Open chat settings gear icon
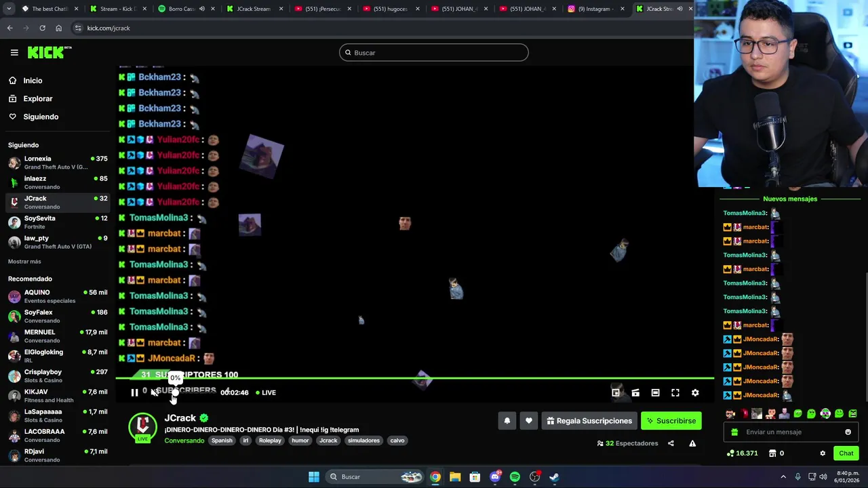Image resolution: width=868 pixels, height=488 pixels. click(823, 453)
